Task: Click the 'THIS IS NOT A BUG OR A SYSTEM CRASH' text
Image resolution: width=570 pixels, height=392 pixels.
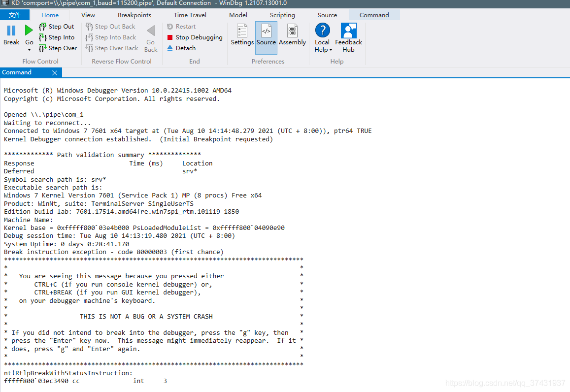Action: [x=146, y=317]
